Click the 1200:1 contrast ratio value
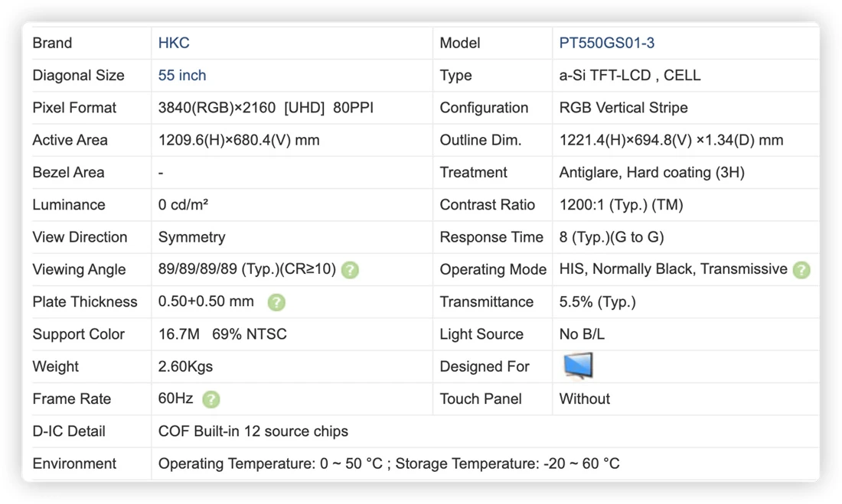The height and width of the screenshot is (504, 842). pos(622,204)
